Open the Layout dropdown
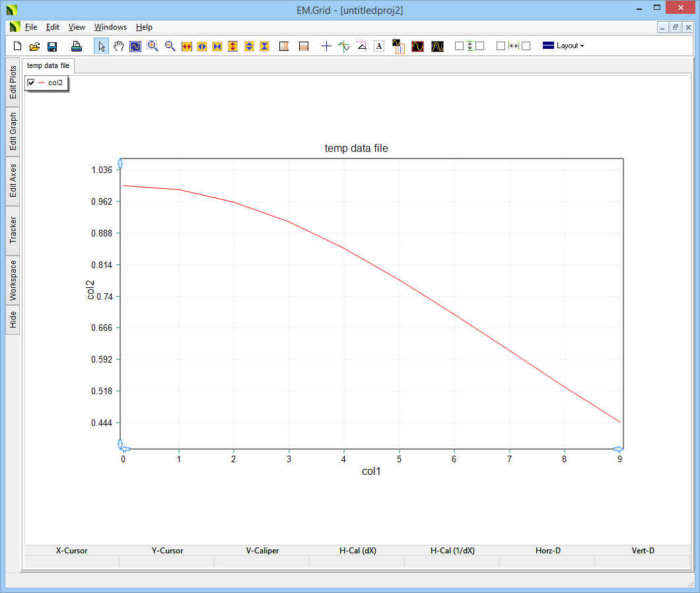Image resolution: width=700 pixels, height=593 pixels. 563,46
